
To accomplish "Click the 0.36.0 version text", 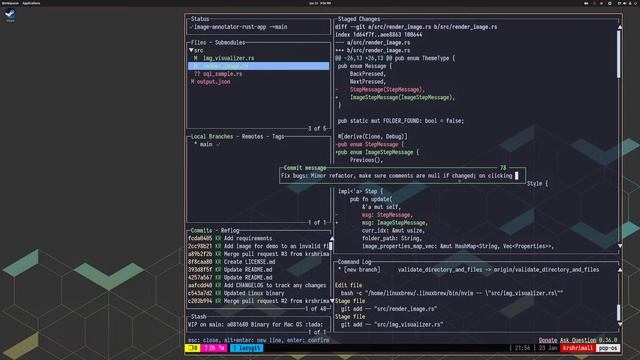I will (608, 340).
